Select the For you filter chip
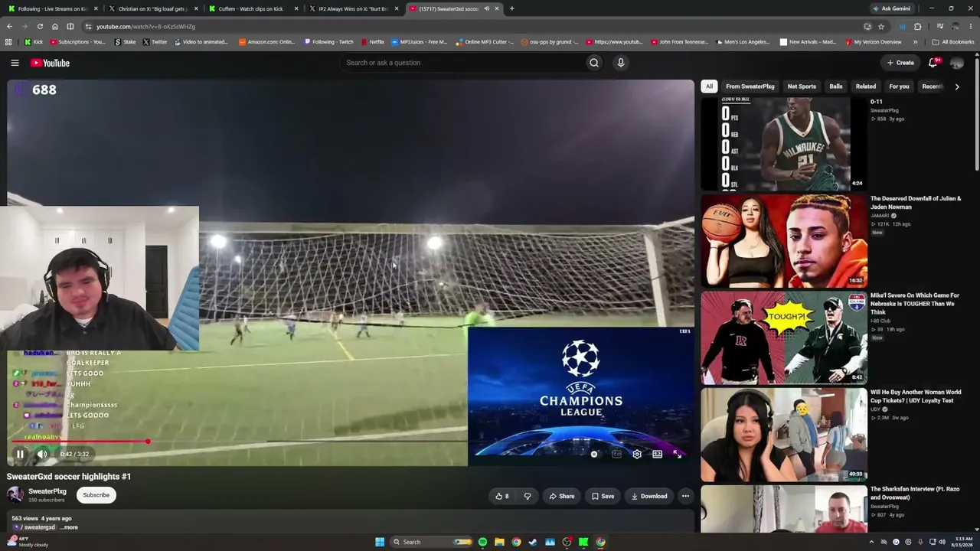This screenshot has width=980, height=551. coord(899,86)
